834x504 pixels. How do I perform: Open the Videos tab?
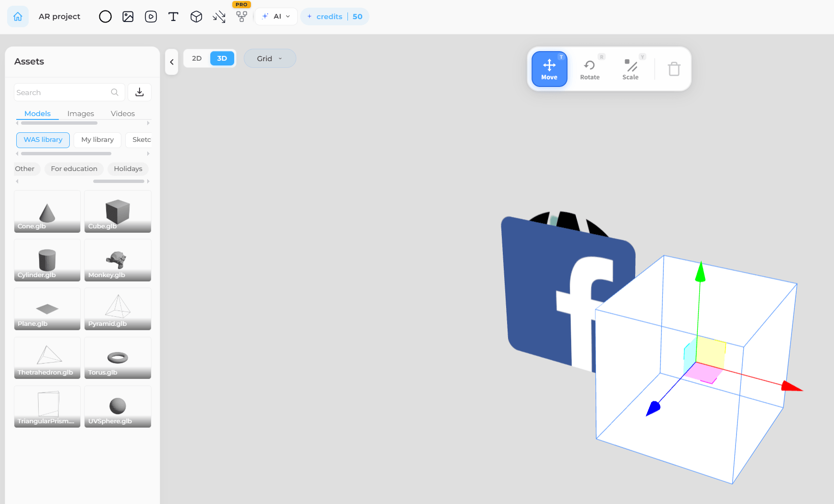[123, 114]
